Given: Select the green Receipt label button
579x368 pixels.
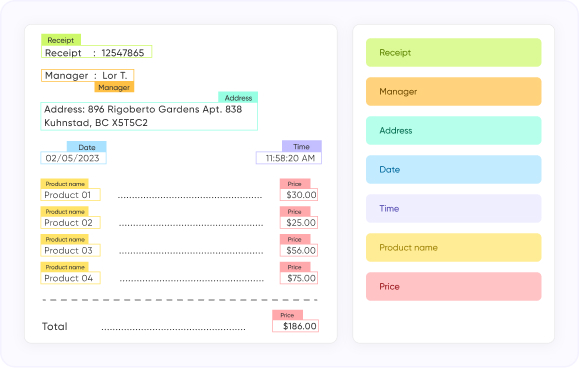Looking at the screenshot, I should click(453, 52).
